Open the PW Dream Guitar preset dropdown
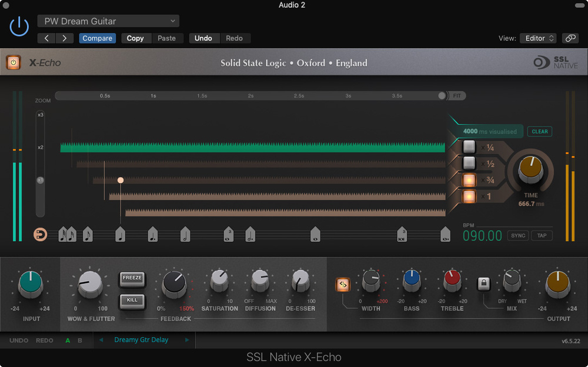 pos(108,21)
